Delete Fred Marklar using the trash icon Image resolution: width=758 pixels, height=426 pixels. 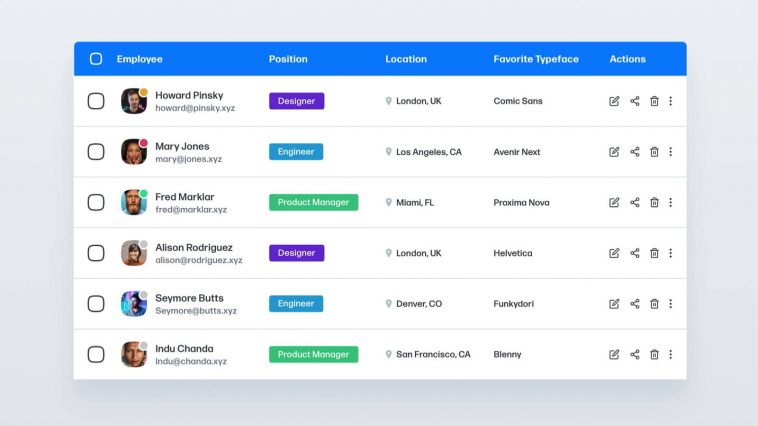[654, 202]
